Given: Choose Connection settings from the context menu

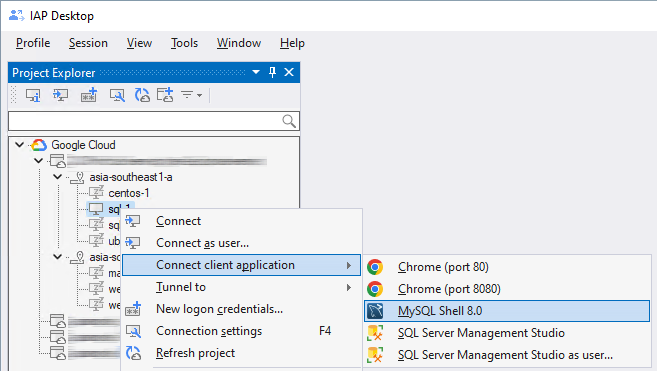Looking at the screenshot, I should click(x=241, y=331).
